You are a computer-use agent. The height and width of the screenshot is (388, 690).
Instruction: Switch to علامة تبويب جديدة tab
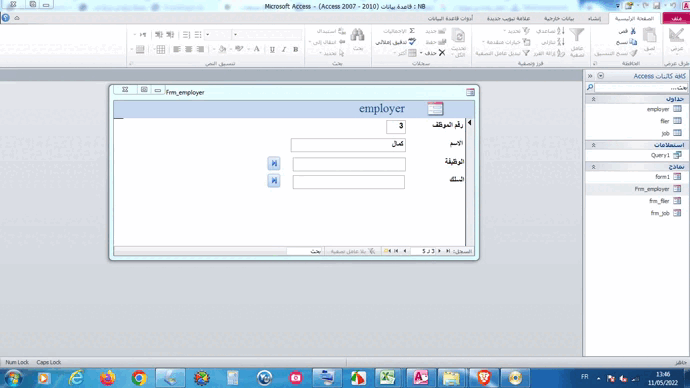pyautogui.click(x=508, y=18)
